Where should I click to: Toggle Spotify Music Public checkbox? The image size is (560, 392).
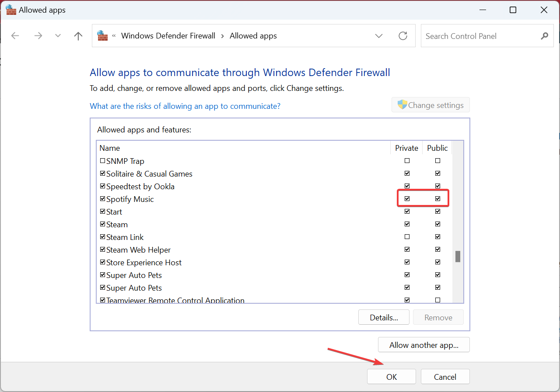point(438,199)
